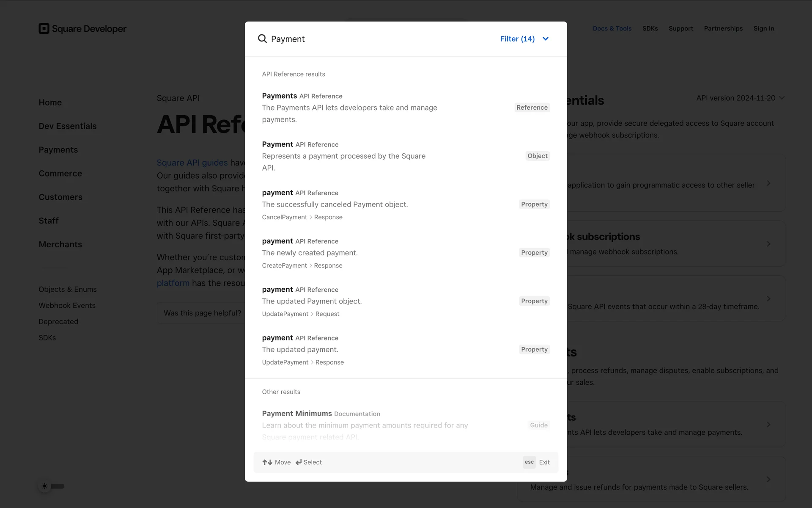
Task: Click the chevron on the refunds card
Action: [x=768, y=479]
